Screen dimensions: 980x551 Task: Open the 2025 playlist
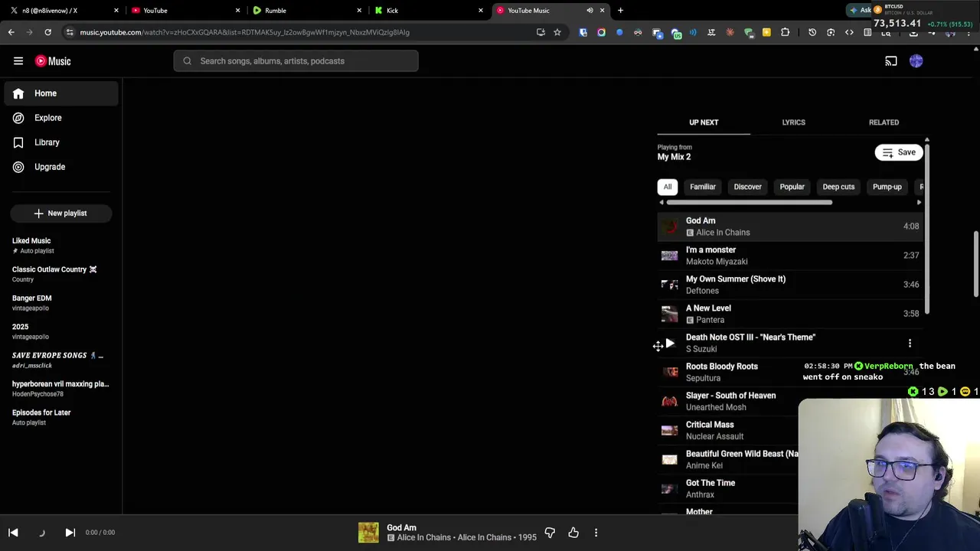coord(60,331)
